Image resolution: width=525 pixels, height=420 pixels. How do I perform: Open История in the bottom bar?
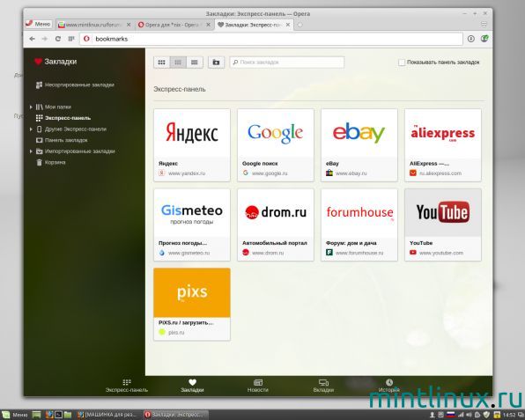coord(389,386)
